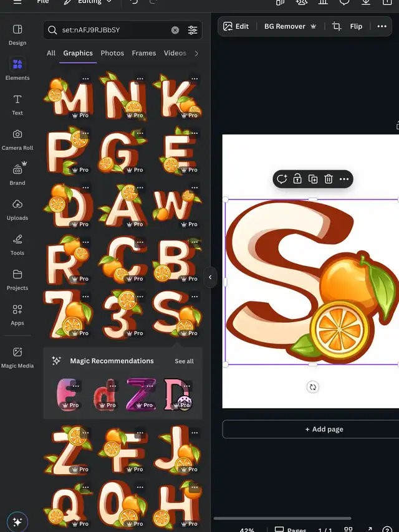Clear the search field text
399x532 pixels.
coord(175,30)
